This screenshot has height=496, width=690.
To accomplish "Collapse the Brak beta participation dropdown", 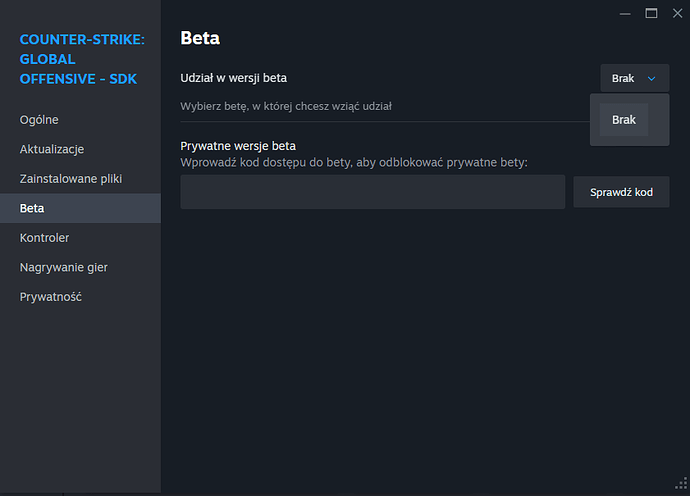I will [635, 78].
